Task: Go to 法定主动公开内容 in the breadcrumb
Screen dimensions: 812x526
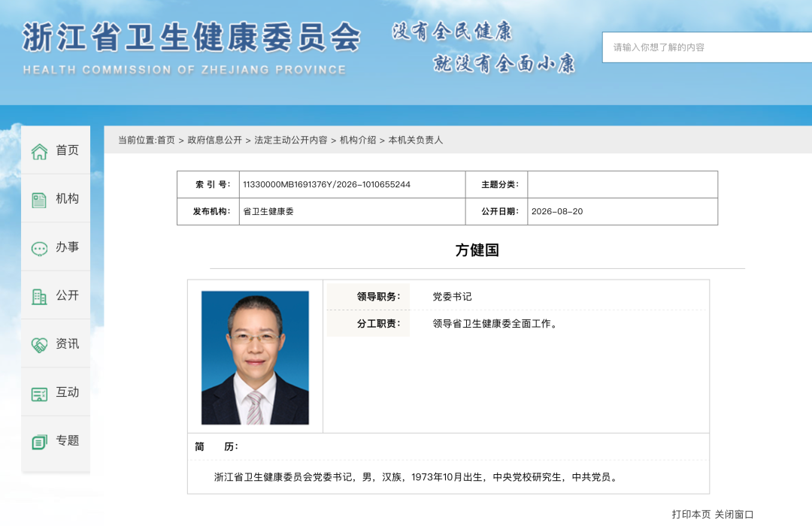Action: pyautogui.click(x=291, y=141)
